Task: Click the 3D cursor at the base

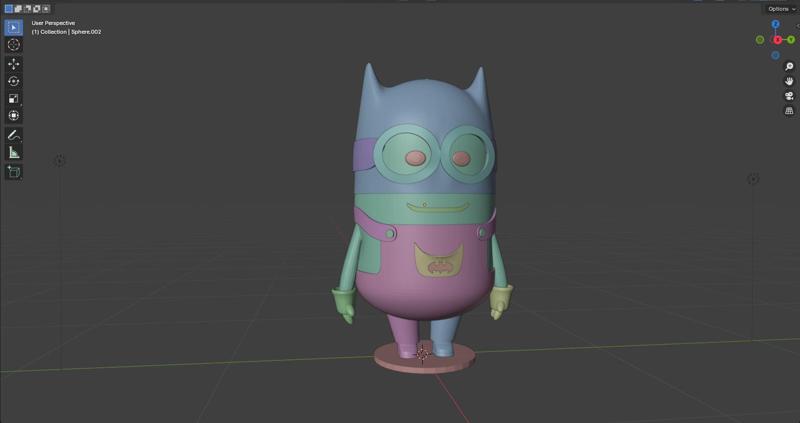Action: point(422,353)
